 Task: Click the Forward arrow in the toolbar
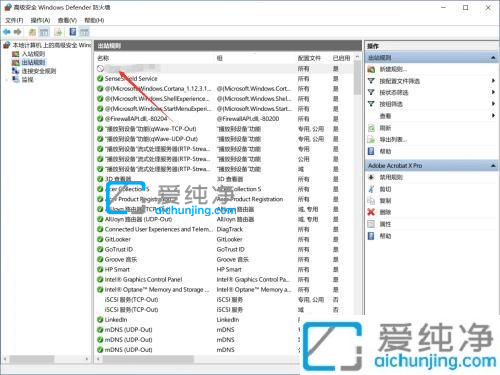point(18,32)
